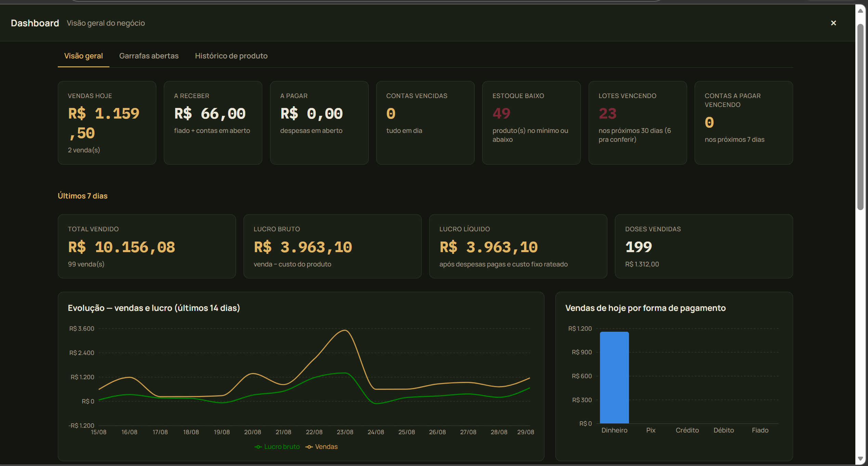The image size is (868, 466).
Task: Click 'Vendas de hoje por forma de pagamento' title
Action: [645, 308]
